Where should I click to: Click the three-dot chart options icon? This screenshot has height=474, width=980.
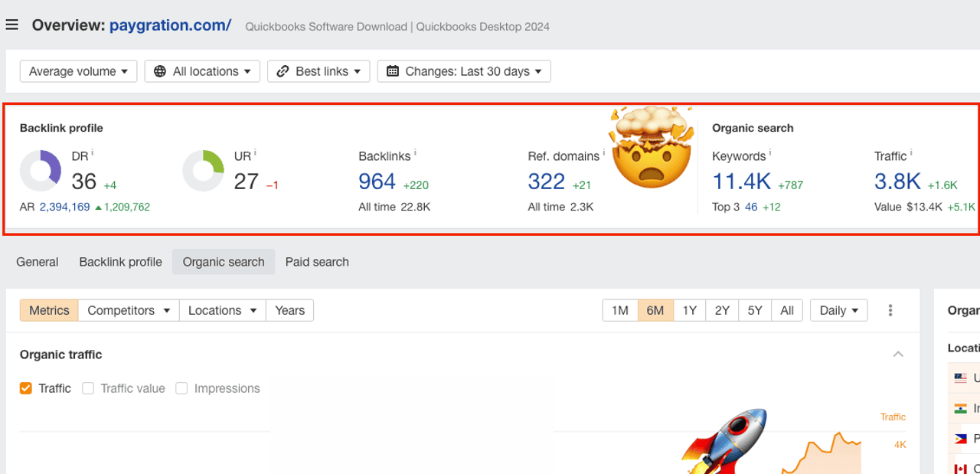tap(890, 310)
